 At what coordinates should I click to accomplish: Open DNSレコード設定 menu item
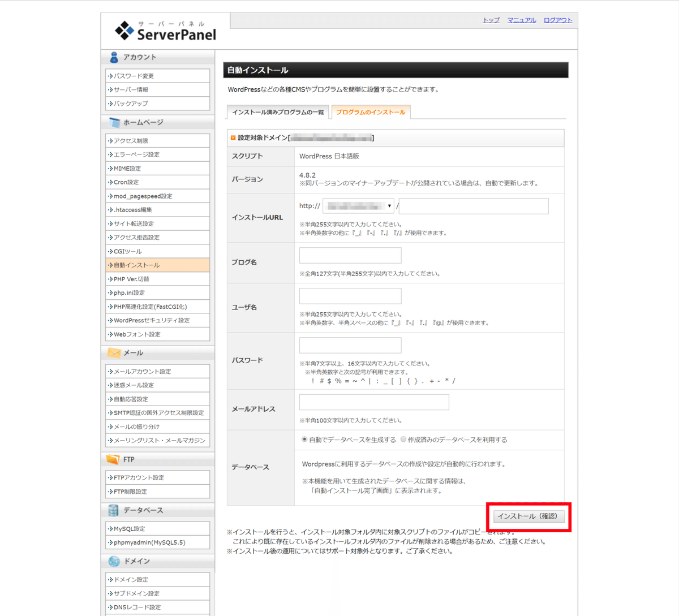pos(157,608)
